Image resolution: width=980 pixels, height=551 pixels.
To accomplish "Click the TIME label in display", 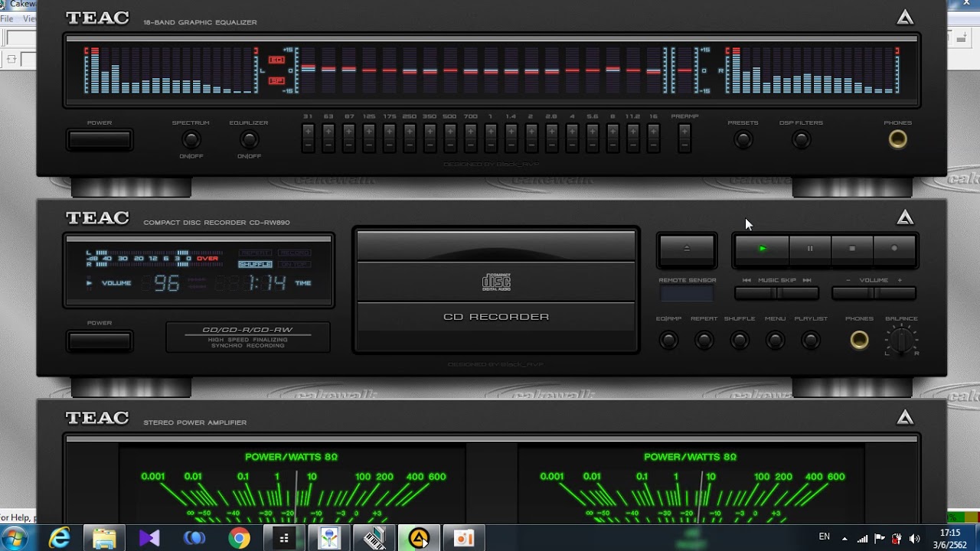I will click(303, 283).
